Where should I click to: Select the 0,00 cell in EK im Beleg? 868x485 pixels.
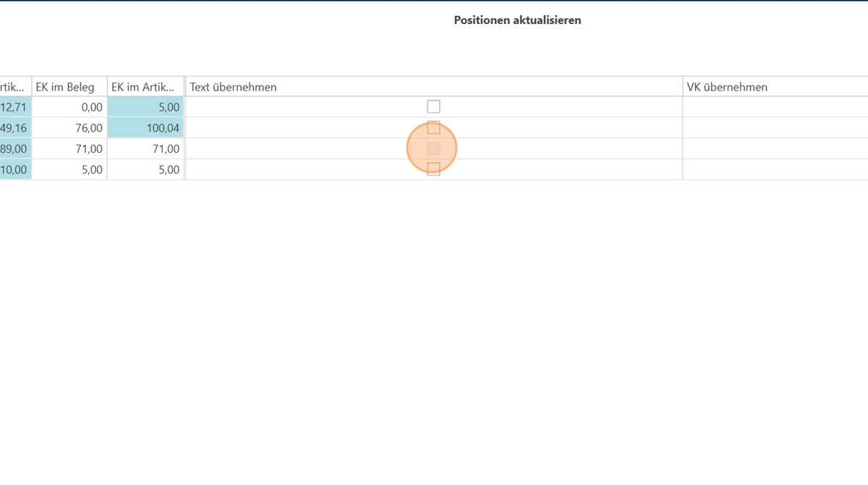[x=69, y=107]
